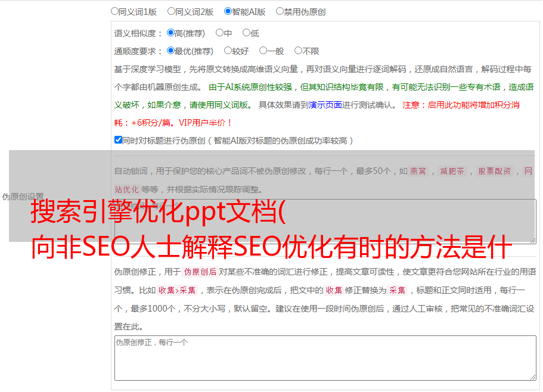Grab resize handle of 自动锁词 textarea
The image size is (543, 392).
tap(533, 239)
